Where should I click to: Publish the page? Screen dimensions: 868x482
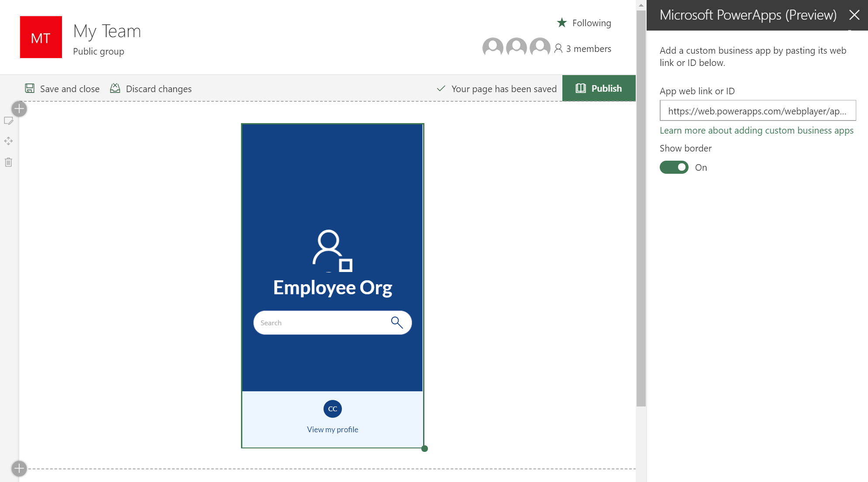[x=599, y=88]
